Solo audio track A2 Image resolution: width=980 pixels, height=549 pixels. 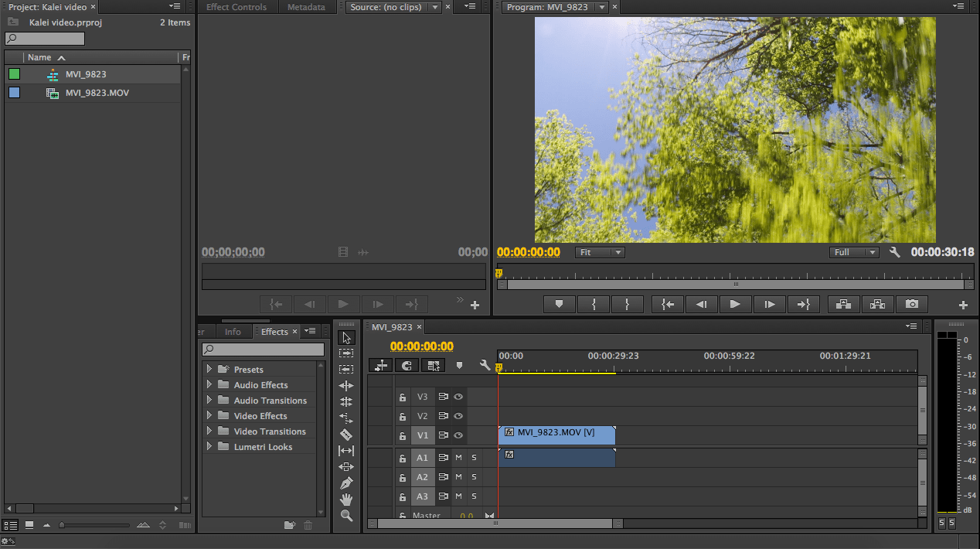[x=472, y=476]
